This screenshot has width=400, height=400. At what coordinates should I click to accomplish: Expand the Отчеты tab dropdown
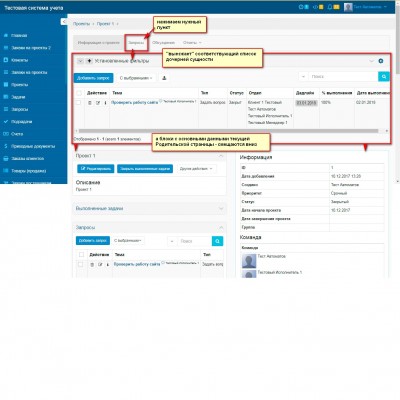pos(192,43)
